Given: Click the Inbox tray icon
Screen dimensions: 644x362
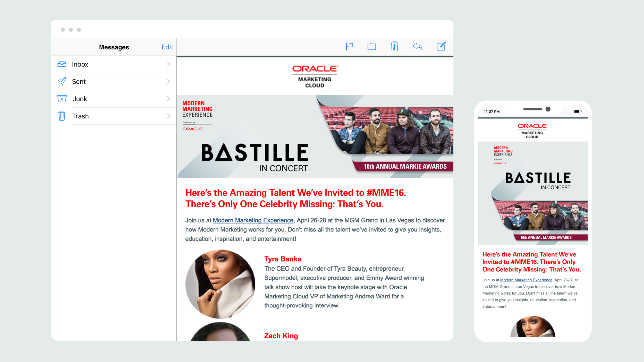Looking at the screenshot, I should (x=62, y=64).
